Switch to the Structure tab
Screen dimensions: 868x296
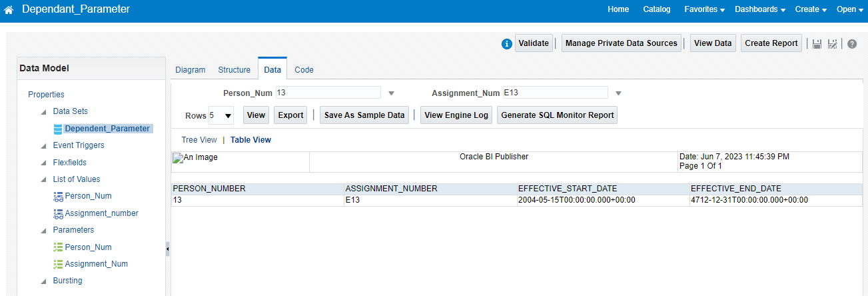[x=234, y=70]
